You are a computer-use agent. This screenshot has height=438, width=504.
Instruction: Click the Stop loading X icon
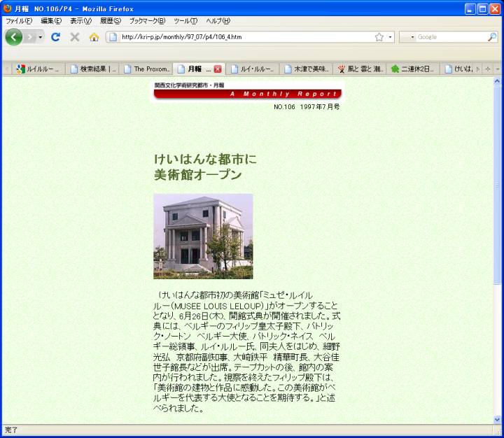(x=74, y=37)
